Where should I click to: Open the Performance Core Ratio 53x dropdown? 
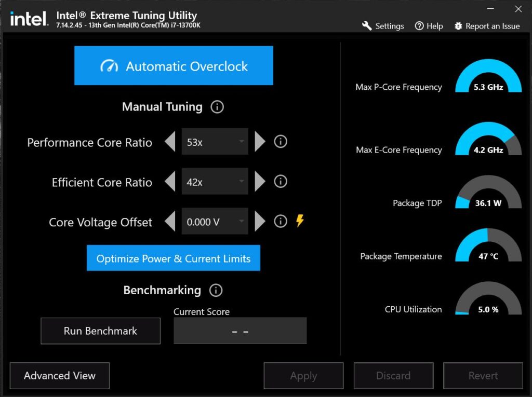(x=215, y=142)
